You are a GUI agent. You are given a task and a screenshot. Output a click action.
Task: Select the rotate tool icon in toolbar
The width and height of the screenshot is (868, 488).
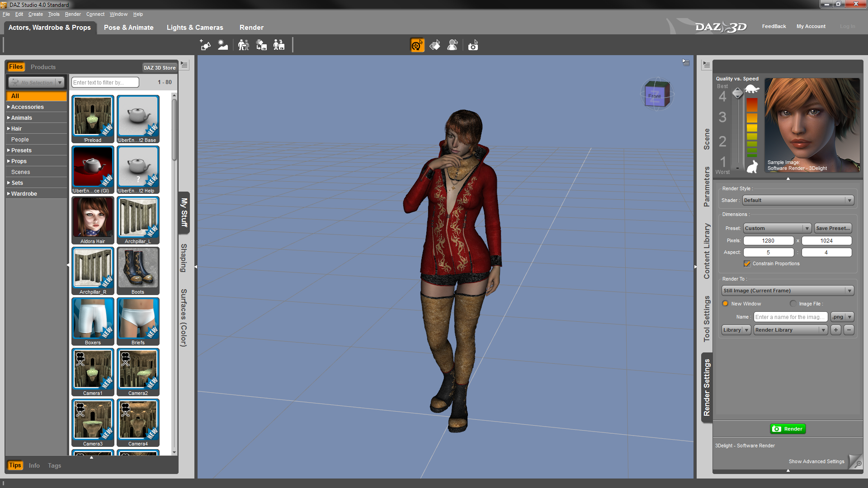click(435, 46)
